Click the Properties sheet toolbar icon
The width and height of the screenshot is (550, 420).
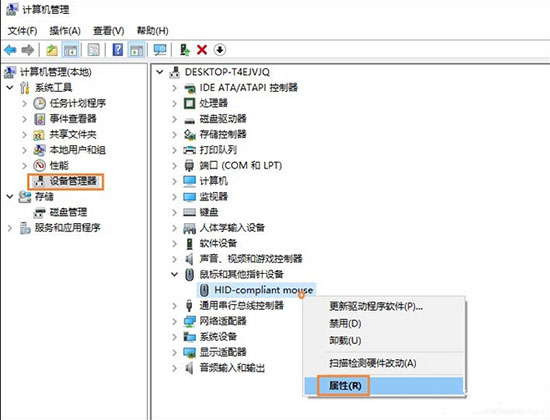tap(93, 50)
